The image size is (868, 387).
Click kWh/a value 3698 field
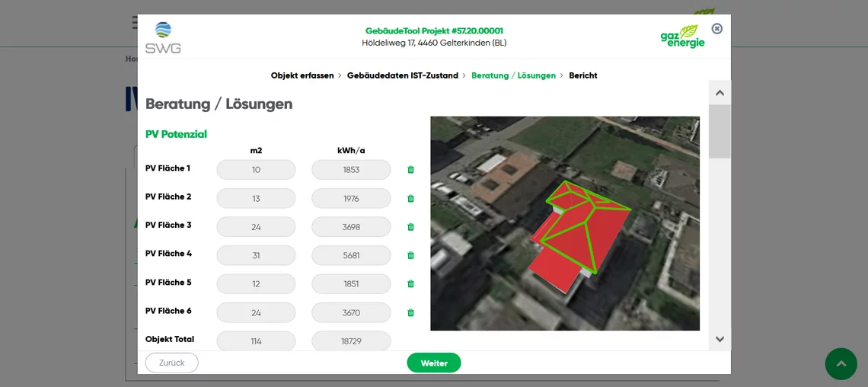351,226
